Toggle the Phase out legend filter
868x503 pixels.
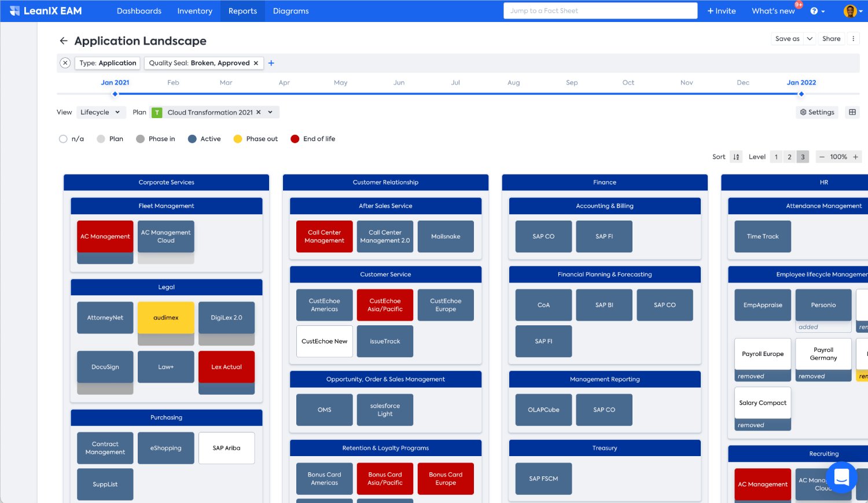(x=256, y=139)
